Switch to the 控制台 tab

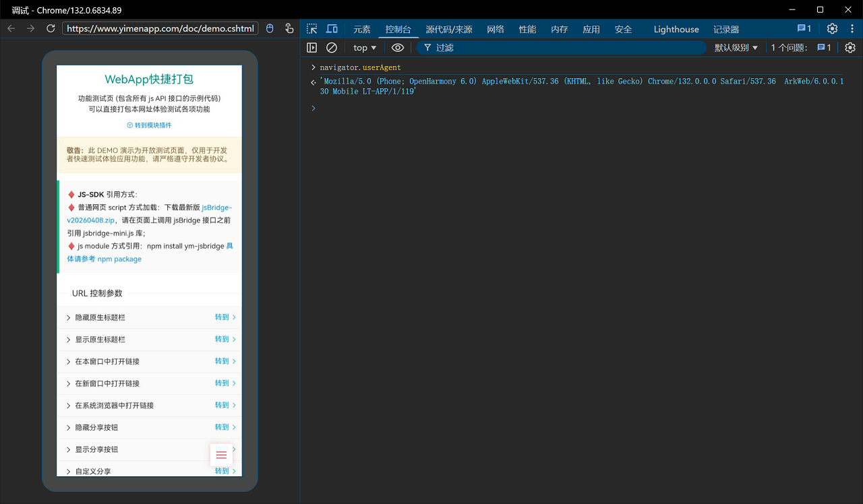(x=398, y=29)
